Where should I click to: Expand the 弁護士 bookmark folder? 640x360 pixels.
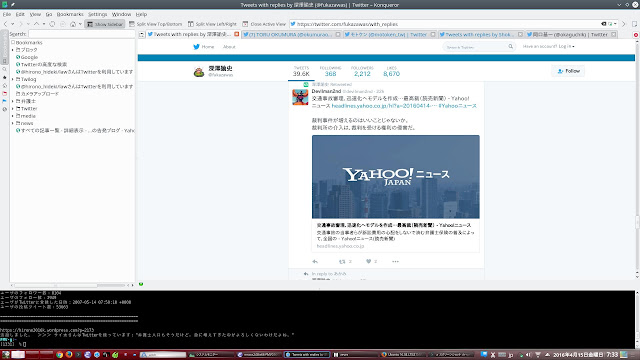(x=13, y=101)
